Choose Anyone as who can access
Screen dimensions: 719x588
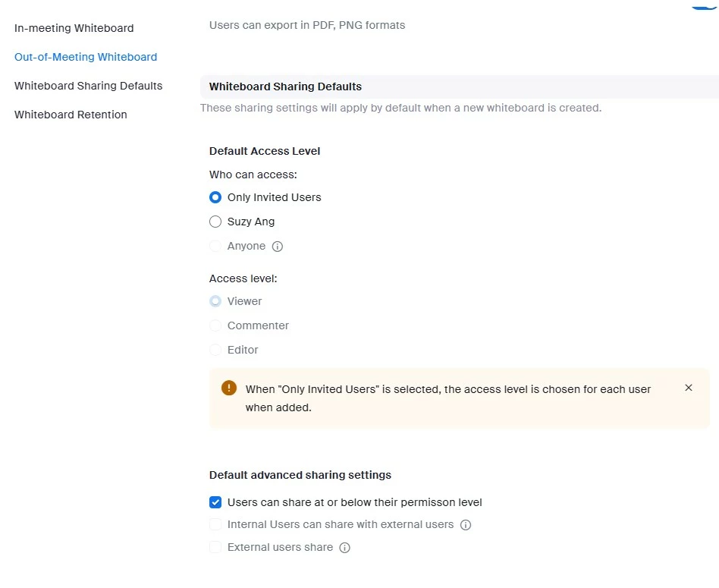215,246
